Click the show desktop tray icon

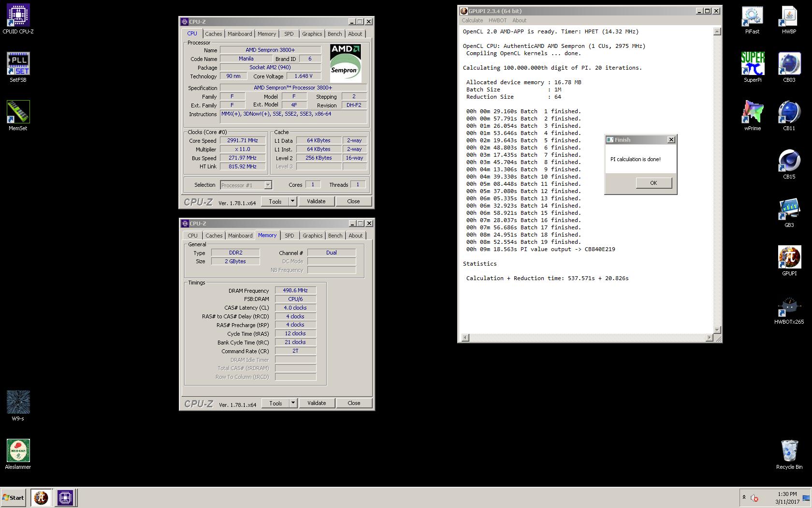click(x=806, y=498)
